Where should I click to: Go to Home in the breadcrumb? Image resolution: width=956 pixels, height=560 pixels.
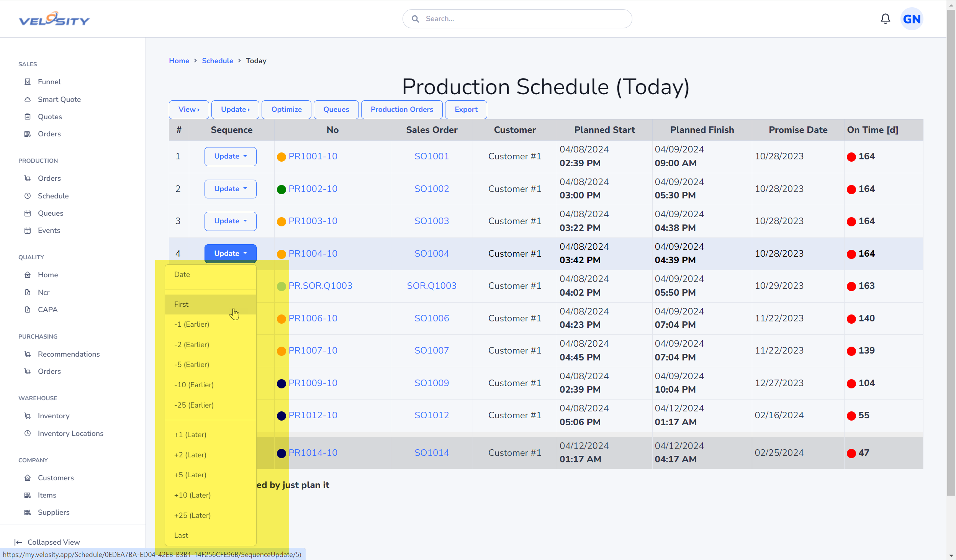[x=179, y=61]
